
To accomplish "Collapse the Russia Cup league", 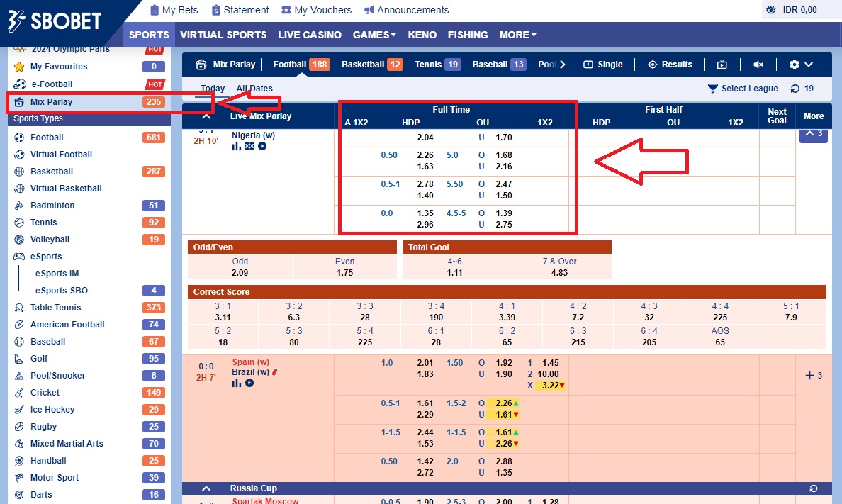I will (206, 488).
